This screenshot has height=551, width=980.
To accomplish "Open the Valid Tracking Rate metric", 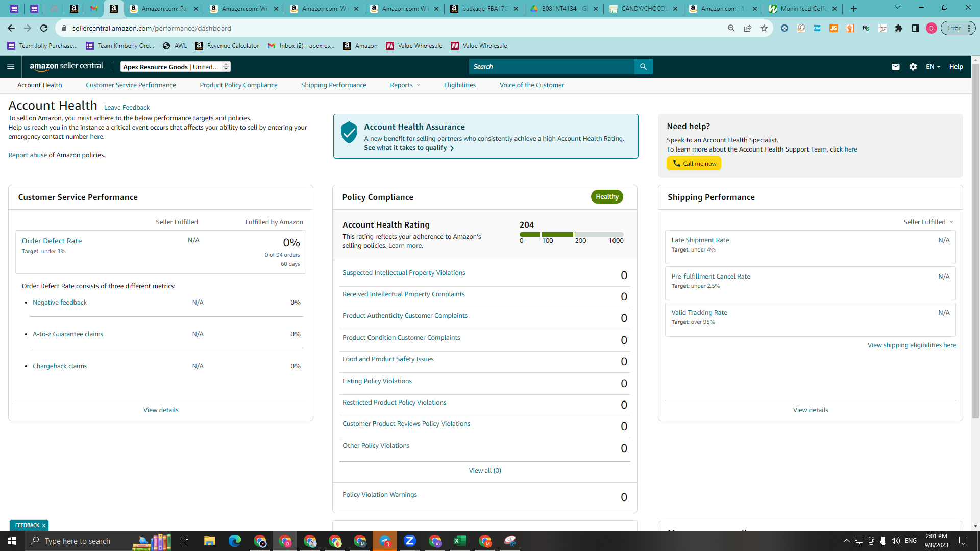I will [x=699, y=313].
